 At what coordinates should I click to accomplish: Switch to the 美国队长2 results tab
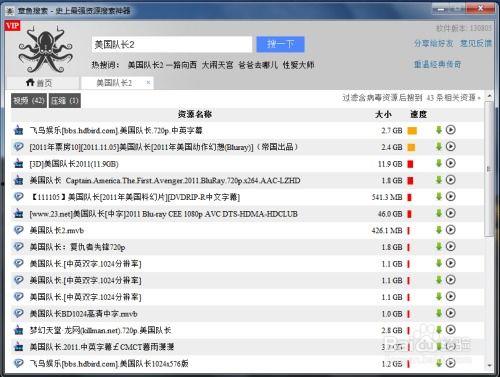pyautogui.click(x=114, y=83)
